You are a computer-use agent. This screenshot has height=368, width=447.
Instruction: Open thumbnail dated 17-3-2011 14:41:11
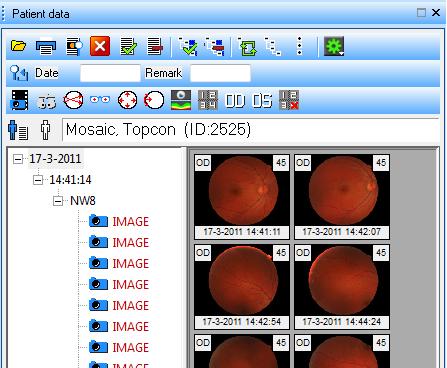click(242, 197)
